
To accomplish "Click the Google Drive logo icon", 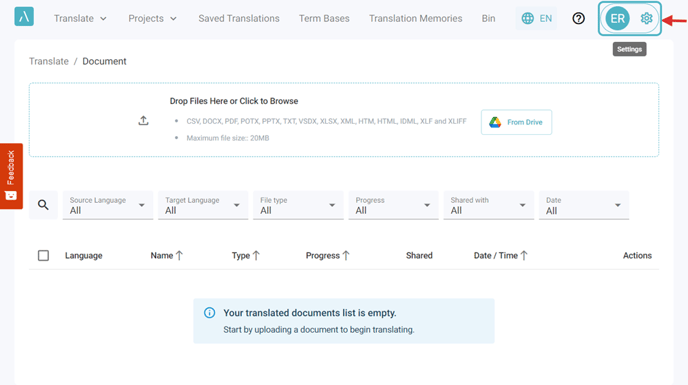I will (495, 122).
